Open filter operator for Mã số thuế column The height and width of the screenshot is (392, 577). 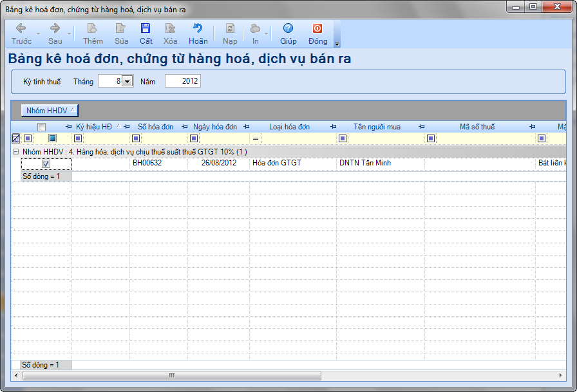[431, 138]
